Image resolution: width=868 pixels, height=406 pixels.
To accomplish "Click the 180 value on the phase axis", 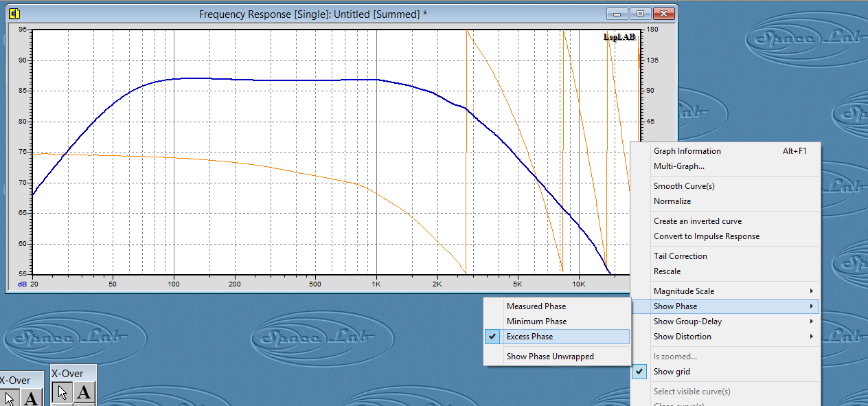I will 652,30.
